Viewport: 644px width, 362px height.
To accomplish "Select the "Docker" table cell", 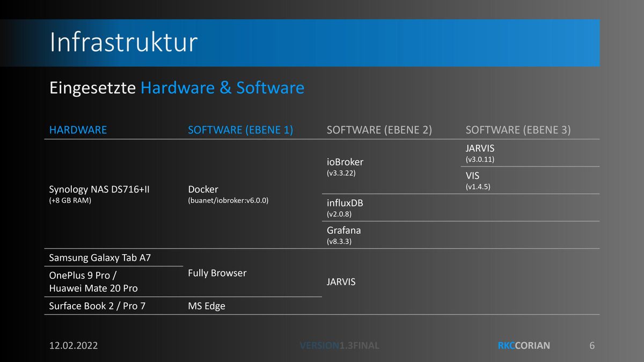I will (203, 189).
